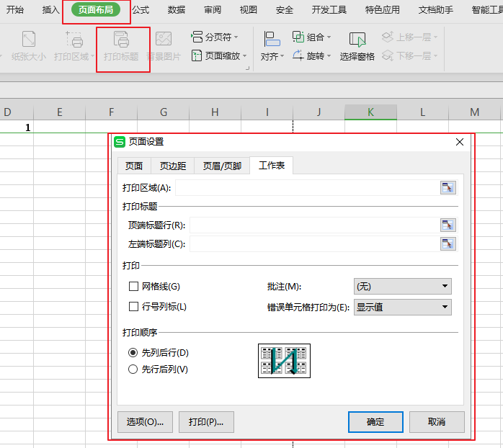Screen dimensions: 503x448
Task: Click range picker icon for 左端标题列
Action: (x=448, y=244)
